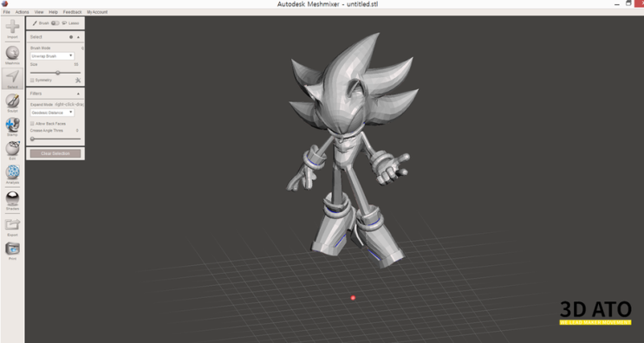Click the Clear Selection button
Image resolution: width=644 pixels, height=343 pixels.
click(x=55, y=153)
